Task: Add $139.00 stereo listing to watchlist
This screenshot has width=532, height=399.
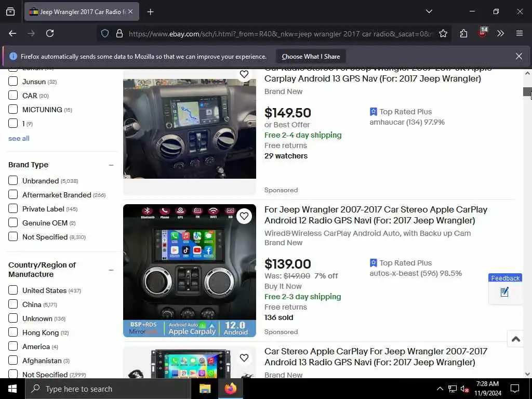Action: (244, 216)
